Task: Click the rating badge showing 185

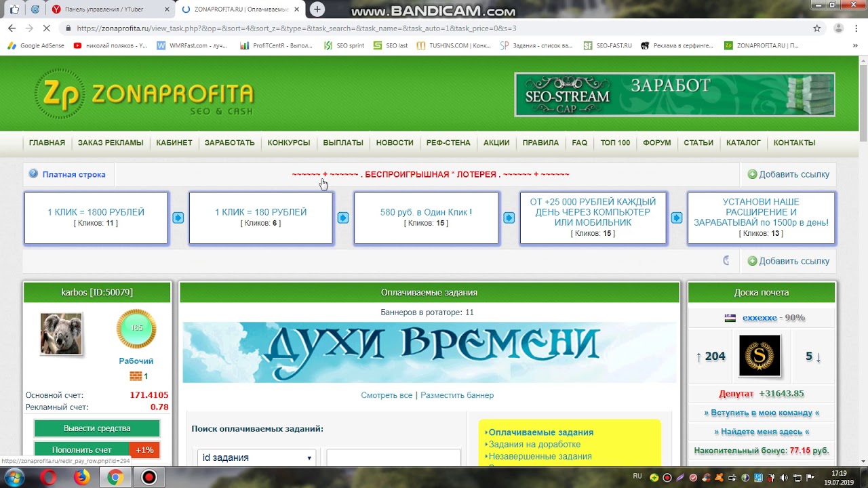Action: click(136, 328)
